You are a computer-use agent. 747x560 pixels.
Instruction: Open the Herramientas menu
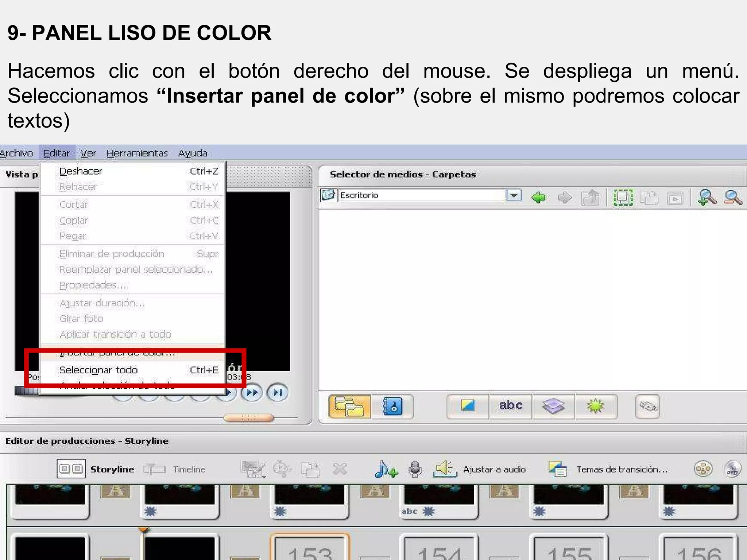point(137,153)
